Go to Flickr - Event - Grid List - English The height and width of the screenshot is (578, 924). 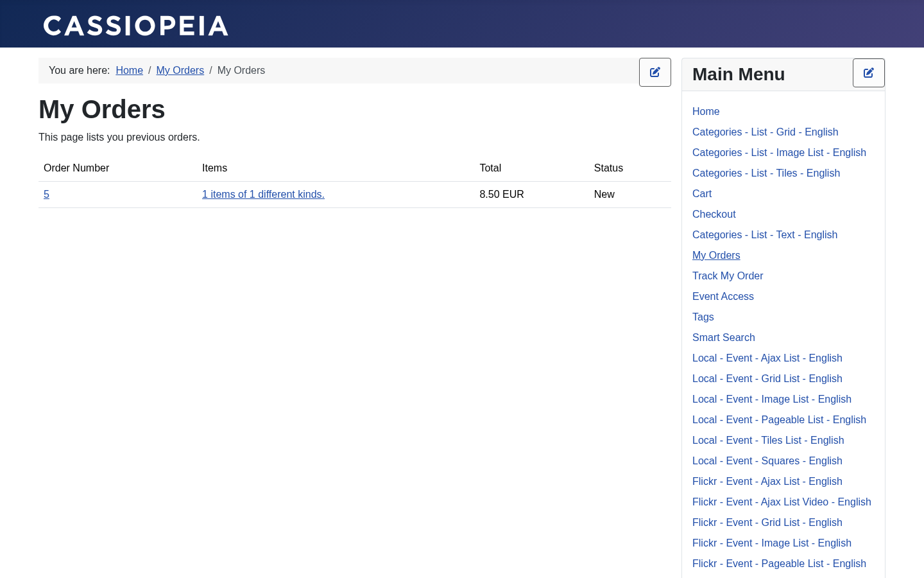[767, 523]
